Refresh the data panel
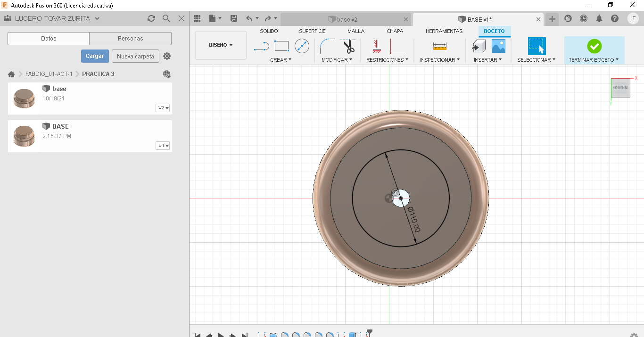The height and width of the screenshot is (337, 644). click(151, 18)
